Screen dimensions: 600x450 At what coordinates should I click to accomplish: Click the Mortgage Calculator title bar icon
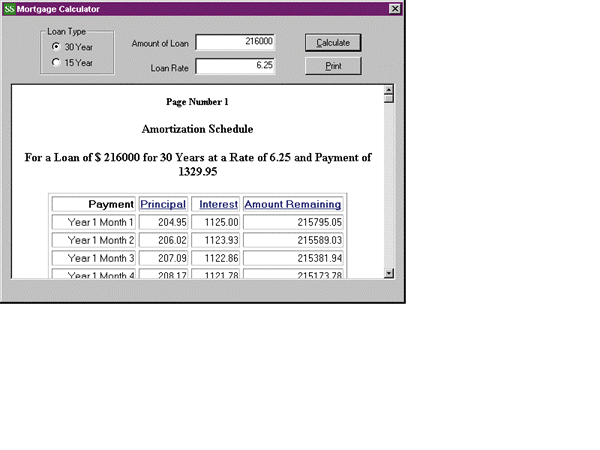pyautogui.click(x=9, y=8)
